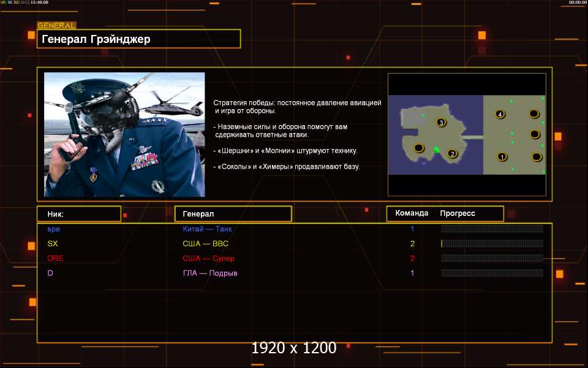
Task: Click the empty start slot on the island
Action: [x=418, y=148]
